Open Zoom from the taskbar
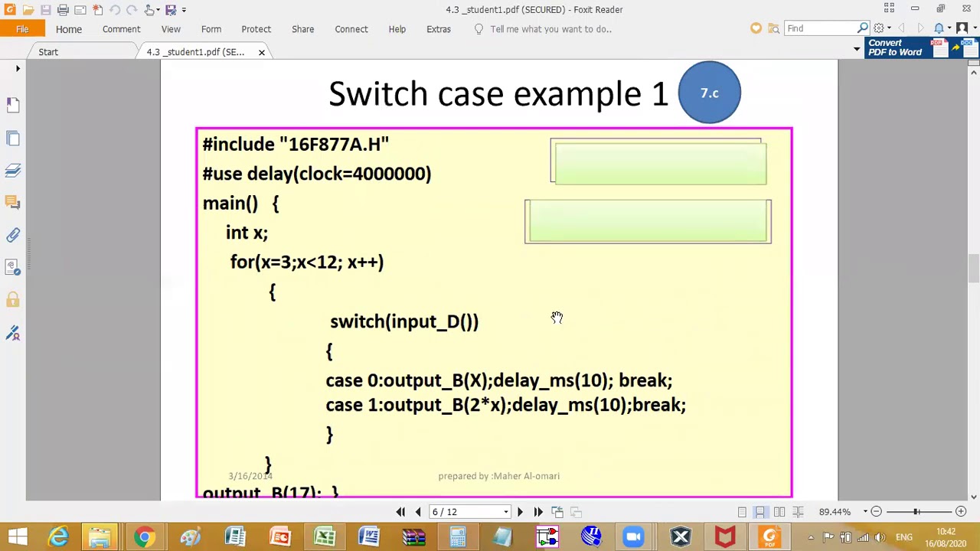This screenshot has height=551, width=980. (634, 536)
